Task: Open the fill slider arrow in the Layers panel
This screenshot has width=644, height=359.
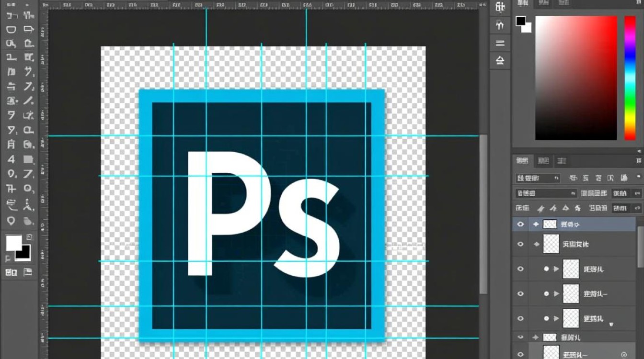Action: (x=637, y=208)
